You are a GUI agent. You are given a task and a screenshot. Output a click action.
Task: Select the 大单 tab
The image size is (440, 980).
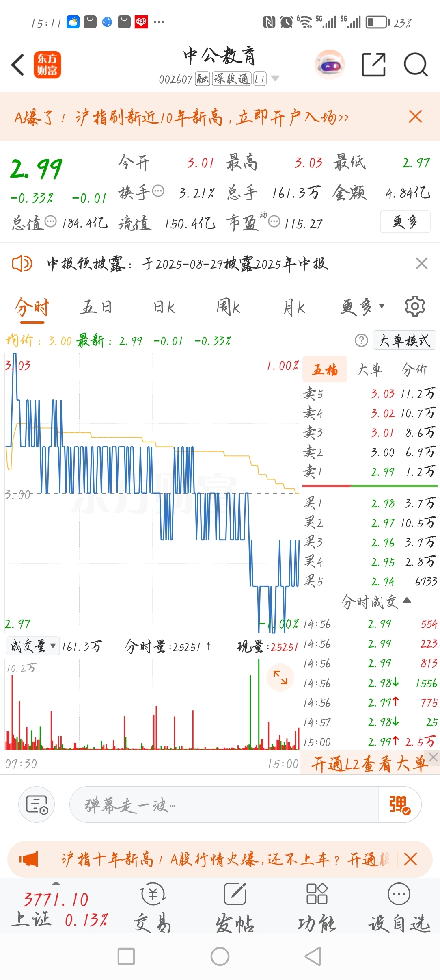[x=370, y=369]
